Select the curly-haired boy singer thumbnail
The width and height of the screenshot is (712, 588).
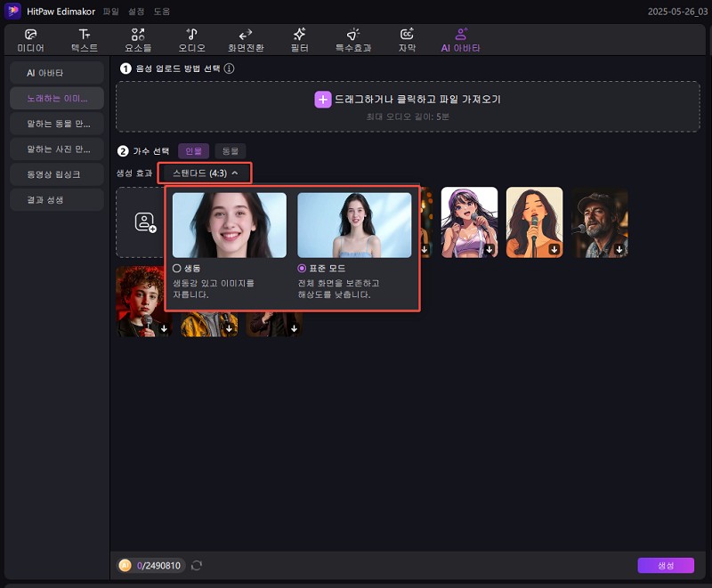[x=144, y=302]
